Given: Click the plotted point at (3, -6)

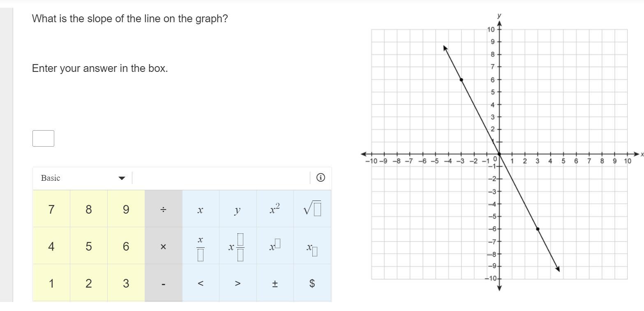Looking at the screenshot, I should [538, 229].
